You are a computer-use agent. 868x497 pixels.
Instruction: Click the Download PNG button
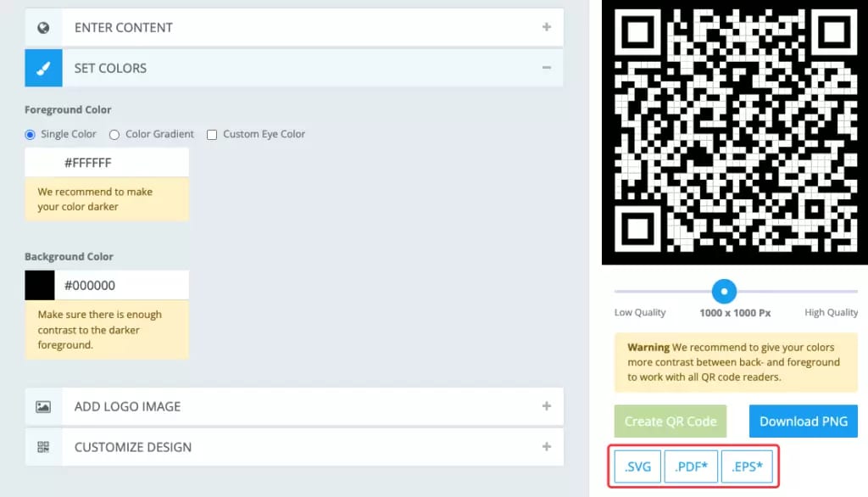point(804,421)
